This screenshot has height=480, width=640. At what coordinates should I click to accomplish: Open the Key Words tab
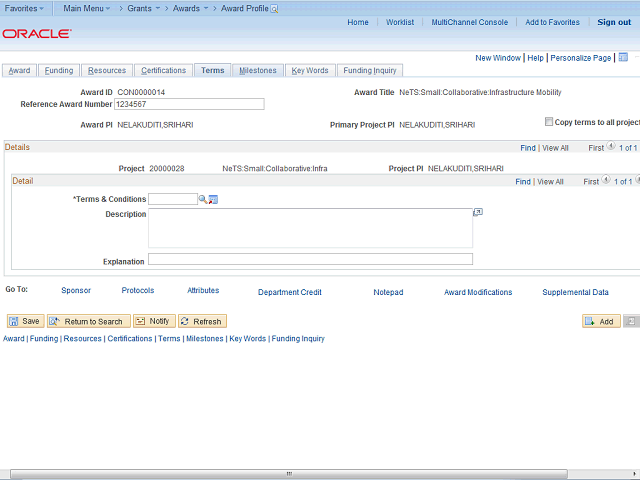tap(310, 70)
